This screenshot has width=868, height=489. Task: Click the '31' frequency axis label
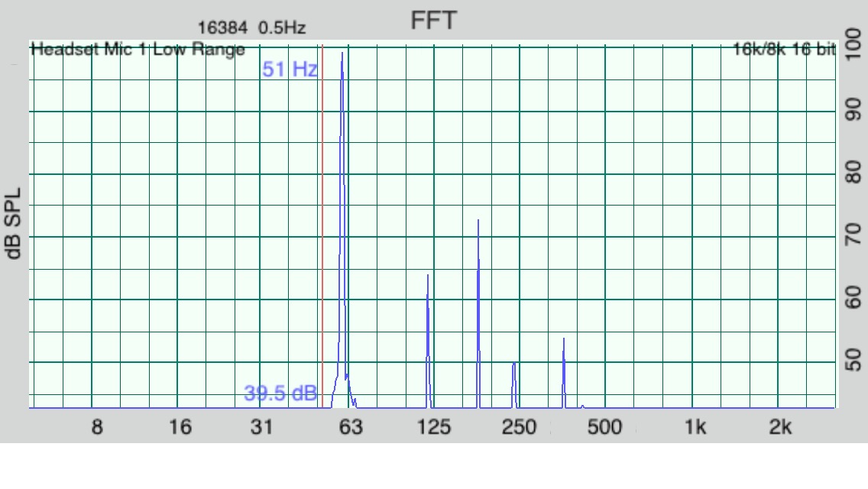click(262, 427)
